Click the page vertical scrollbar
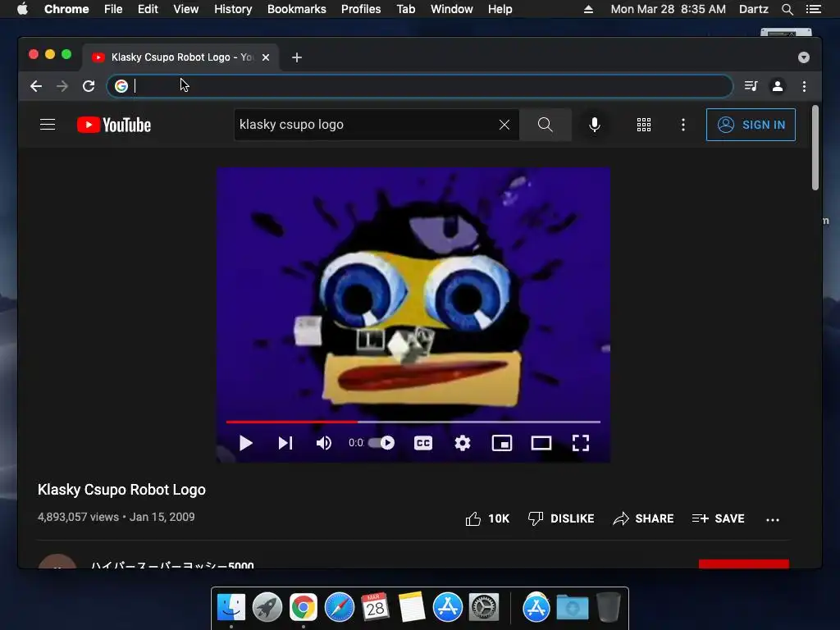The height and width of the screenshot is (630, 840). [x=815, y=148]
